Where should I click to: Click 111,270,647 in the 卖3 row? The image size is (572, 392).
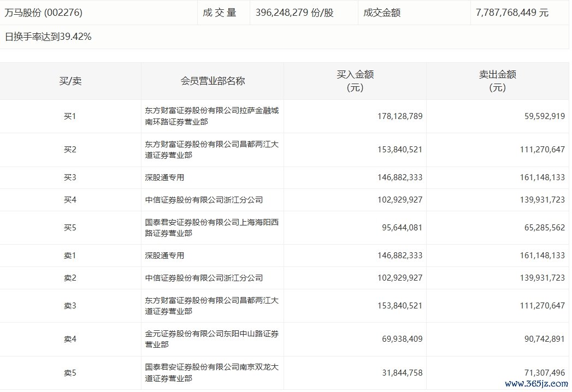pos(542,306)
